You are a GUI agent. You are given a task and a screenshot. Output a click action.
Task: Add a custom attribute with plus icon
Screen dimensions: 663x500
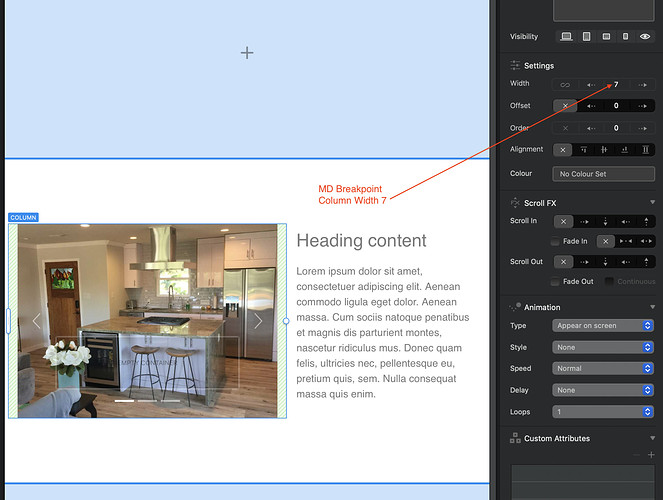[651, 455]
